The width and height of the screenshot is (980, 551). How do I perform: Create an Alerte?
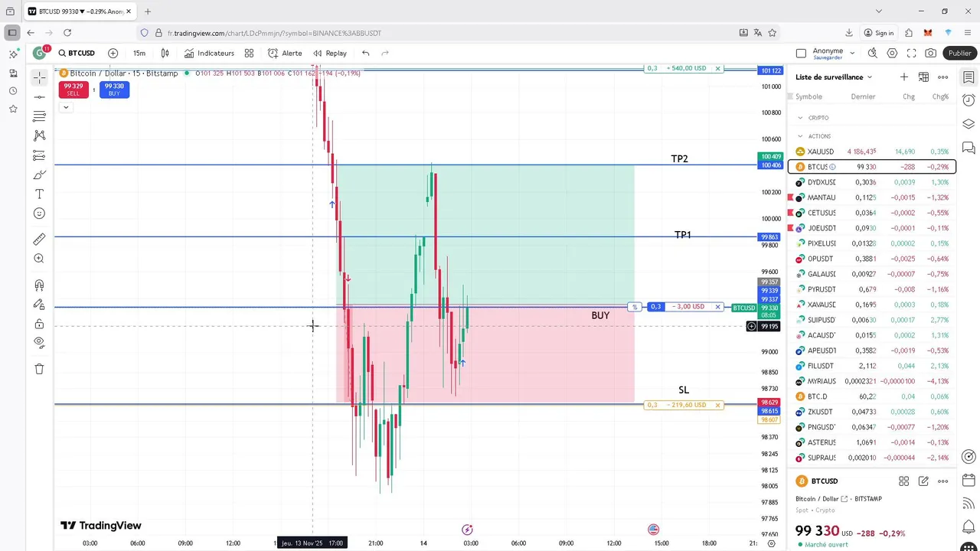point(285,53)
